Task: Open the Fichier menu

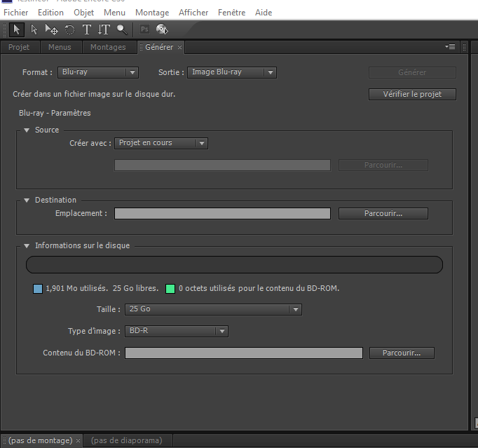Action: (x=16, y=13)
